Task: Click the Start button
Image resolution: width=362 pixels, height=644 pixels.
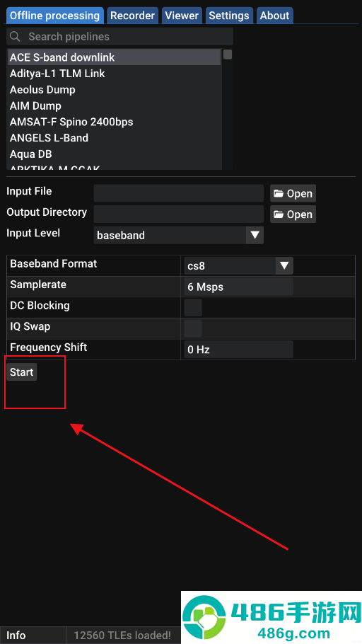Action: click(x=22, y=372)
